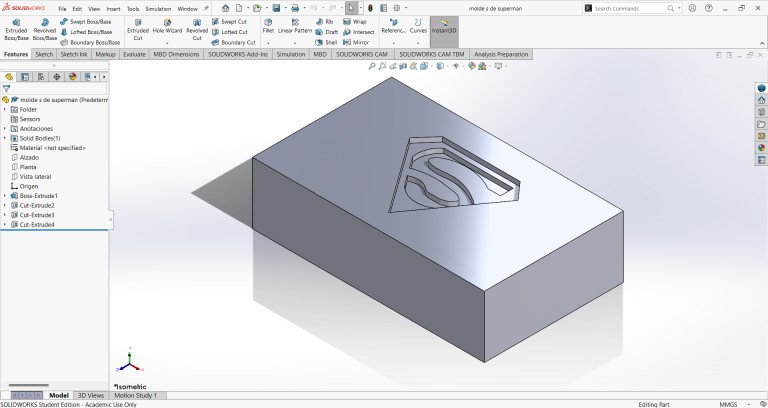Open the FeatureManager design tree tab
The height and width of the screenshot is (408, 768).
click(9, 77)
